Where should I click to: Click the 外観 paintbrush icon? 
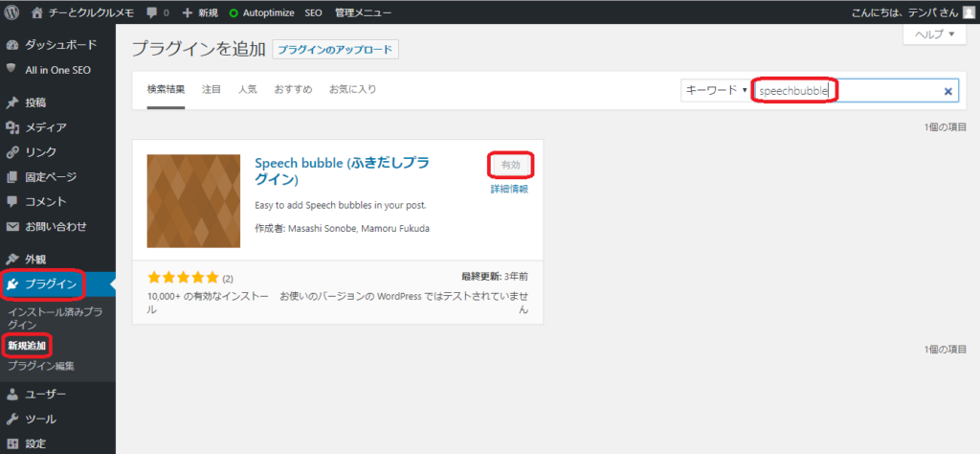coord(11,259)
